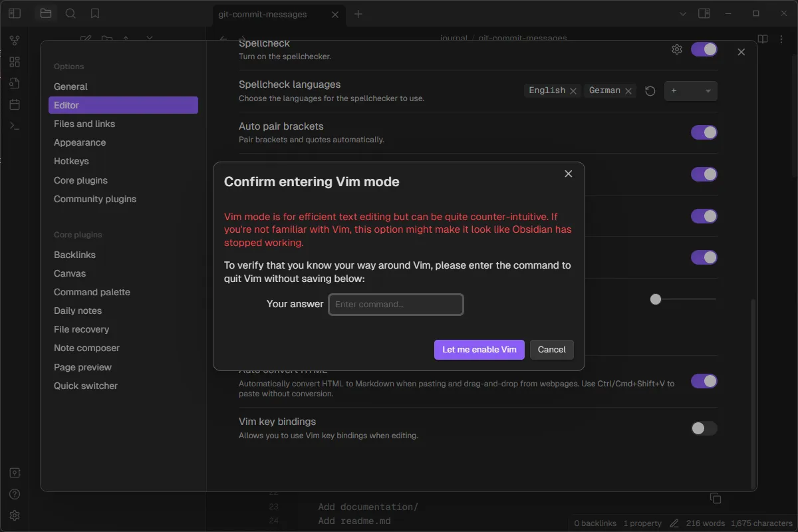Toggle off Auto pair brackets
This screenshot has width=798, height=532.
click(x=704, y=132)
